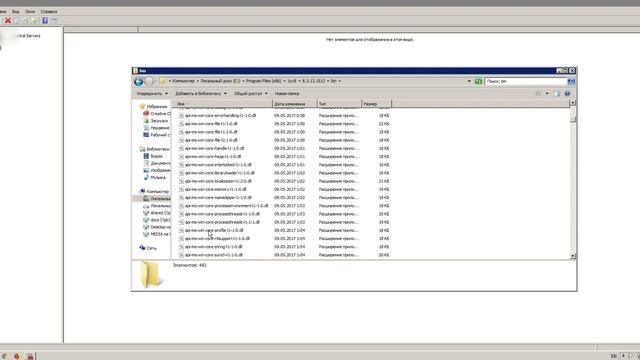Expand the view options dropdown arrow
Image resolution: width=640 pixels, height=360 pixels.
click(547, 93)
